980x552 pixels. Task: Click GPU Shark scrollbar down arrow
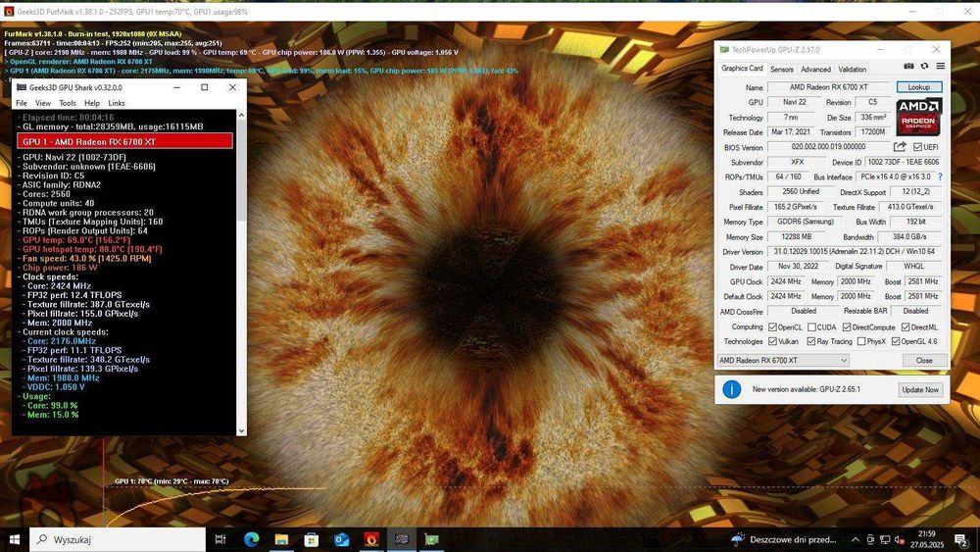(x=241, y=430)
